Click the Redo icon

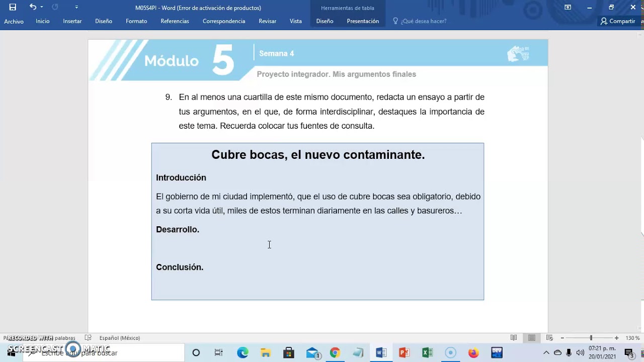click(x=55, y=7)
